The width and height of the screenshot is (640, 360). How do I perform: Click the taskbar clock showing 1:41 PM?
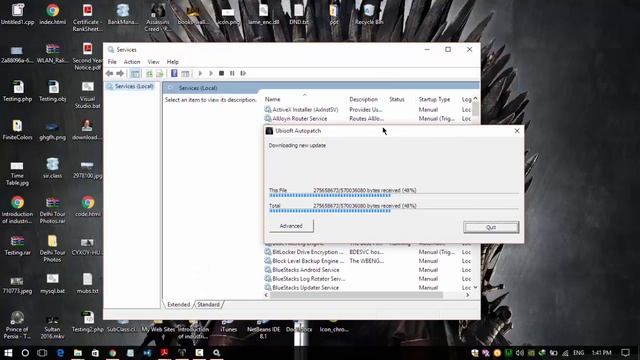click(601, 353)
